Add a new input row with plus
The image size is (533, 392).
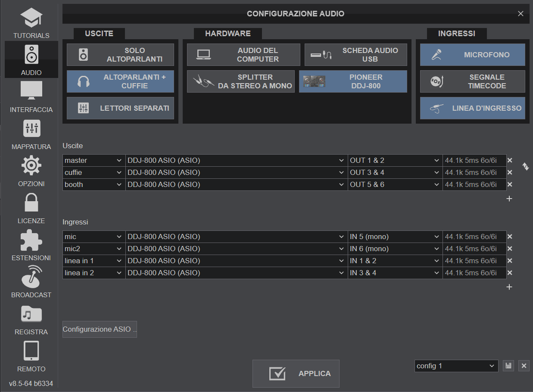click(509, 287)
